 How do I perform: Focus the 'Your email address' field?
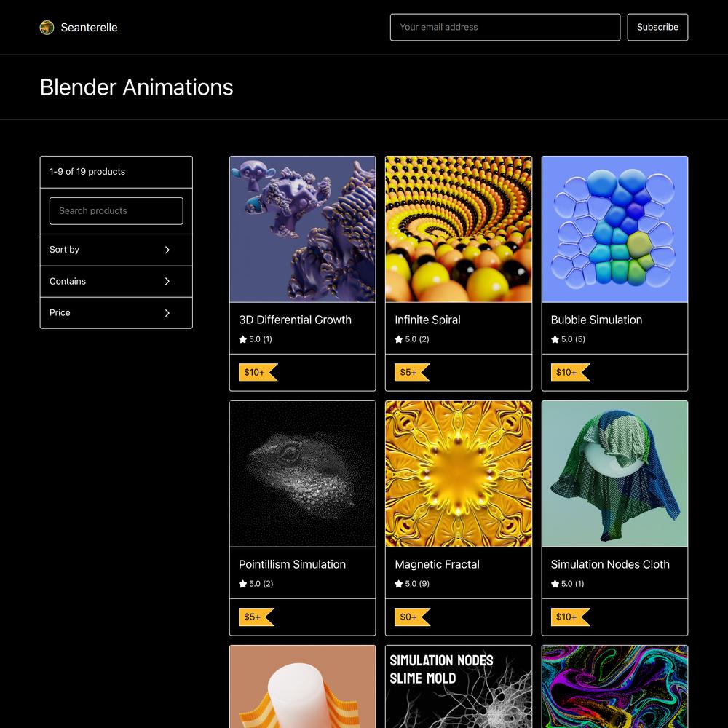[505, 28]
